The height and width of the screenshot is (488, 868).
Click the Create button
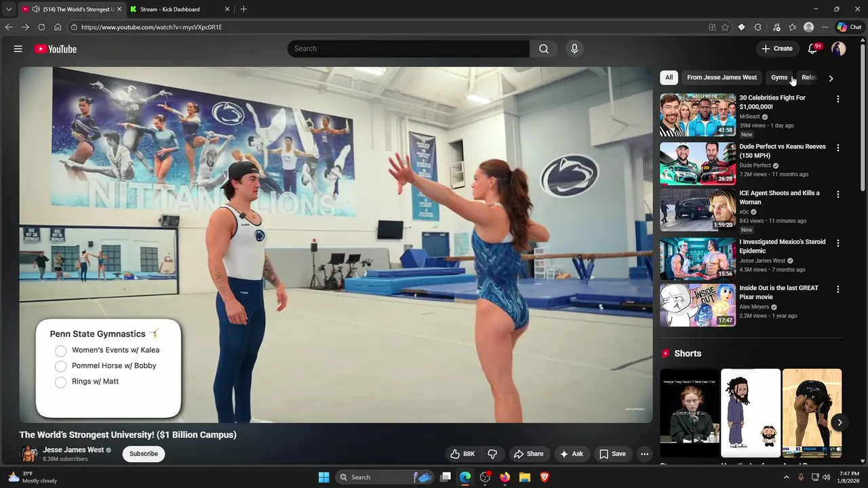[x=777, y=49]
